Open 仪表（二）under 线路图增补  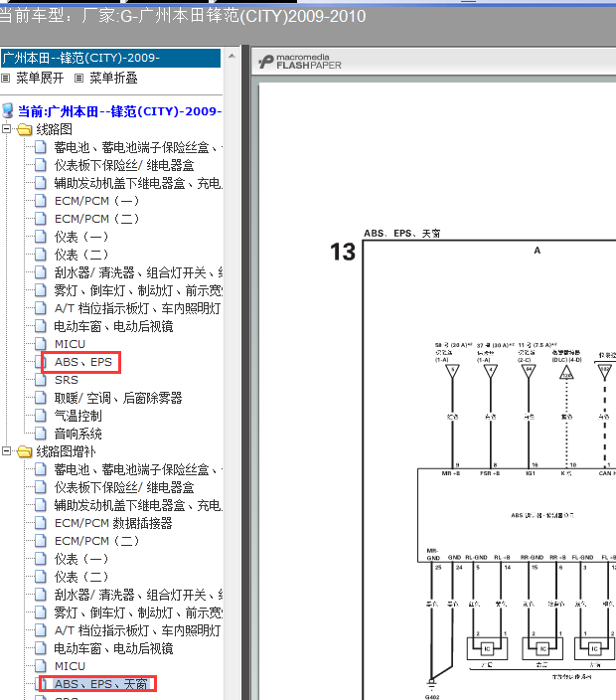81,577
